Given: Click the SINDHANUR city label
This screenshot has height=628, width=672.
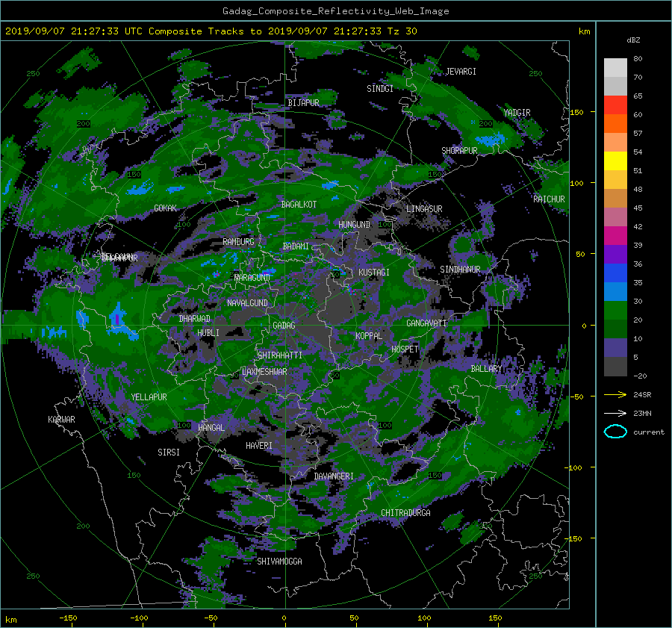Looking at the screenshot, I should (x=460, y=270).
